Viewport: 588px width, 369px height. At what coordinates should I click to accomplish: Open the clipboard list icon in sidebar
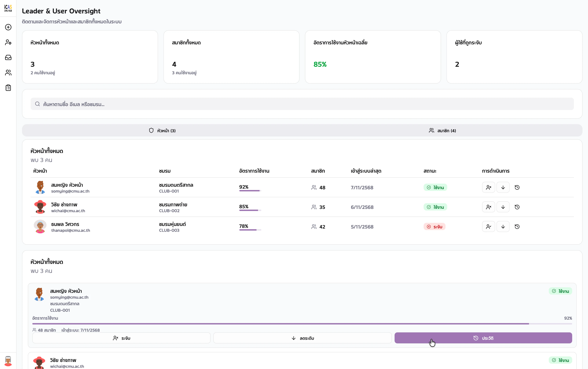tap(8, 88)
